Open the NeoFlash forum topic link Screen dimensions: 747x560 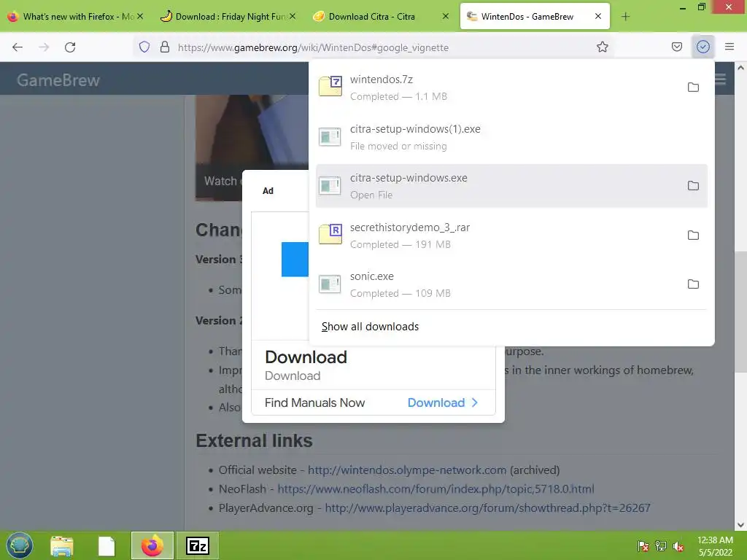pyautogui.click(x=436, y=489)
